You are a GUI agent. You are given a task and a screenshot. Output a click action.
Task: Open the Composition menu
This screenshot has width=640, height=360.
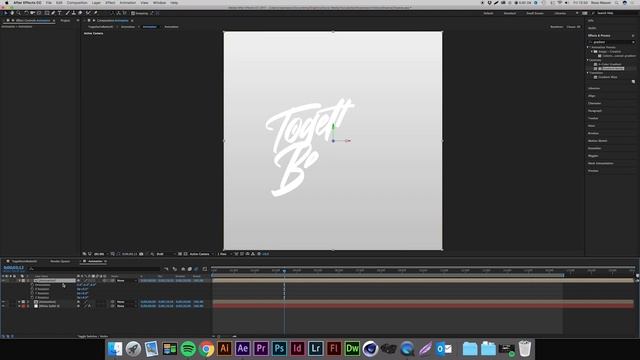pos(77,3)
